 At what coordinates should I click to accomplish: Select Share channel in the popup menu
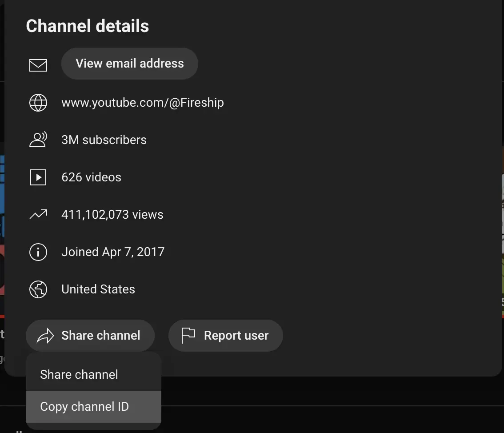pos(93,374)
